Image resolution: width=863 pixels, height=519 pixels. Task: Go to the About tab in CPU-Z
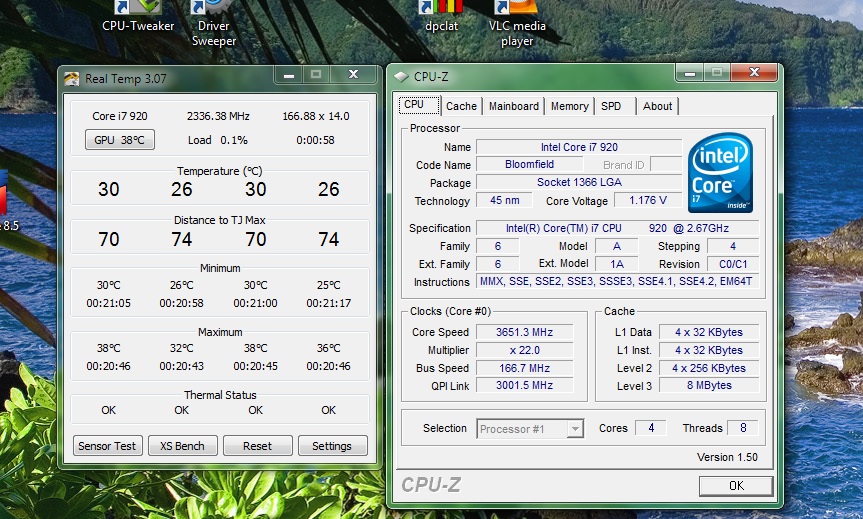coord(657,106)
